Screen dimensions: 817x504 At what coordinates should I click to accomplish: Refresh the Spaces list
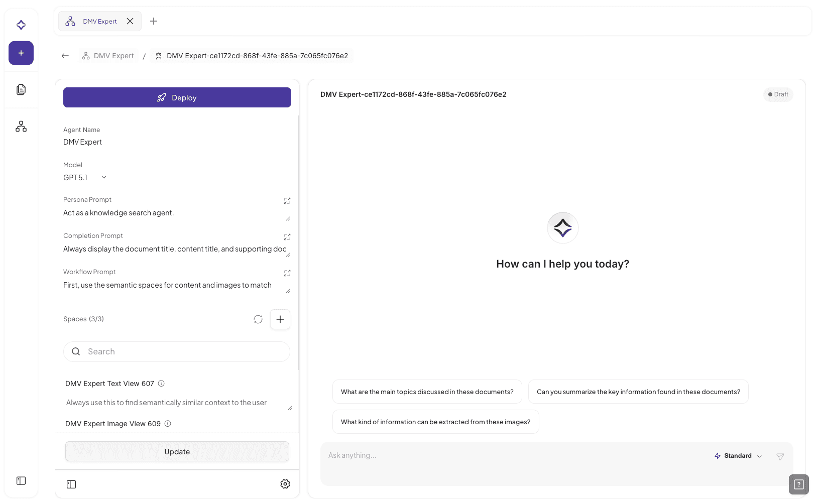coord(258,319)
